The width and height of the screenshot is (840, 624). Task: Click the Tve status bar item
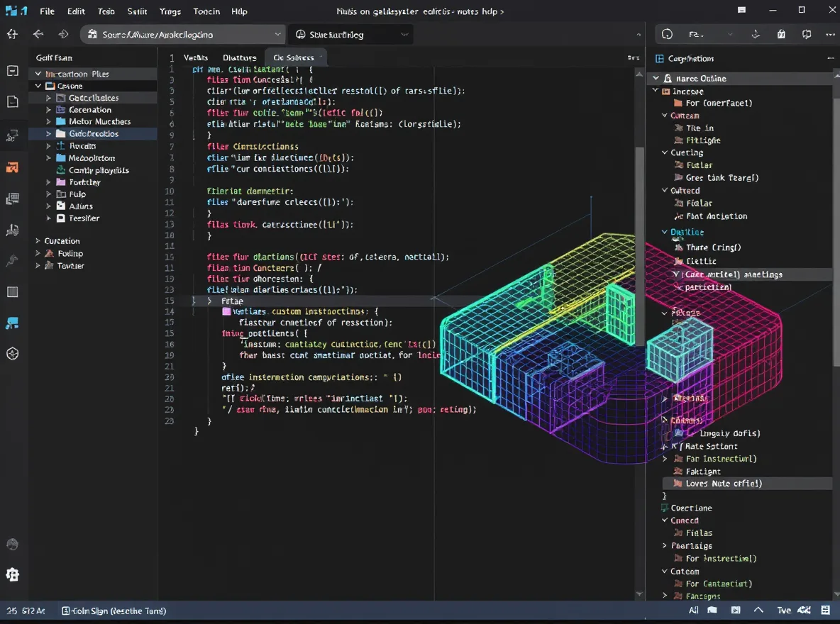(784, 610)
